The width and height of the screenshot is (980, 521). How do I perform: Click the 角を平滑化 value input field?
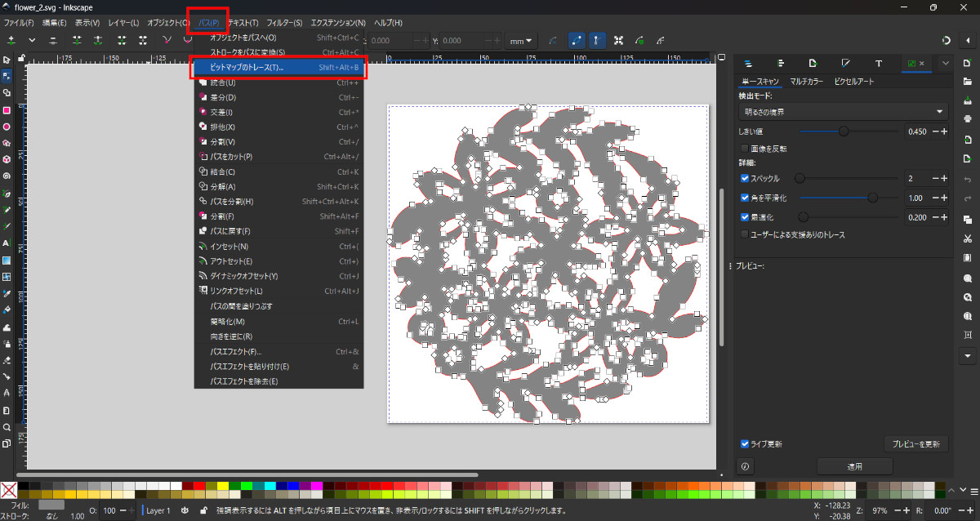917,198
